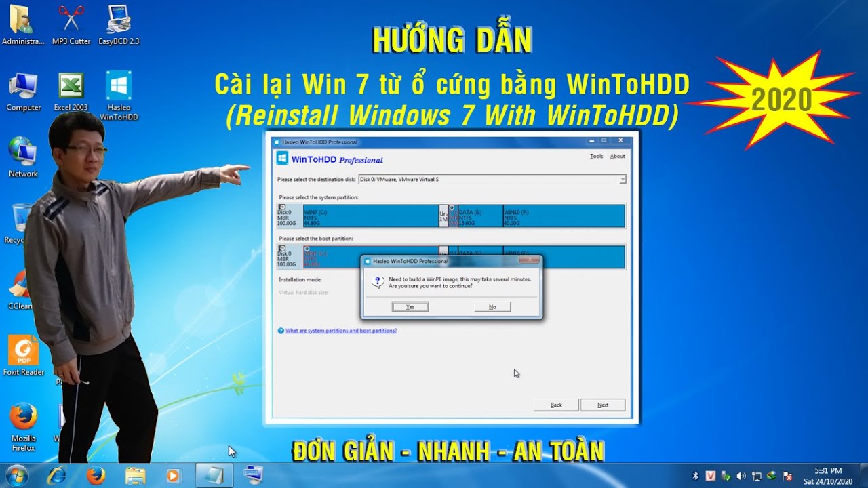Click the help question icon beside the partitions link

281,331
